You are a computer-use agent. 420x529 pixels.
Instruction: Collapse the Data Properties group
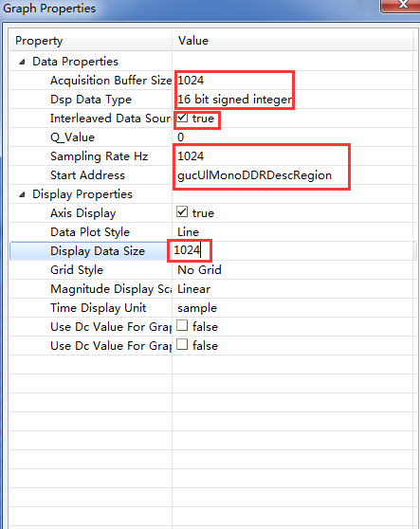pos(22,62)
